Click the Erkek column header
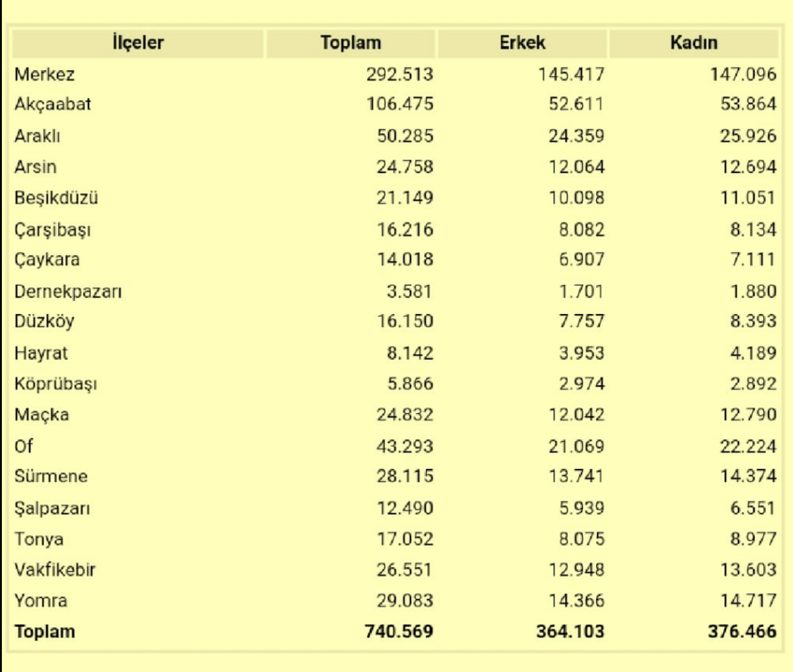Screen dimensions: 793x672 tap(522, 43)
